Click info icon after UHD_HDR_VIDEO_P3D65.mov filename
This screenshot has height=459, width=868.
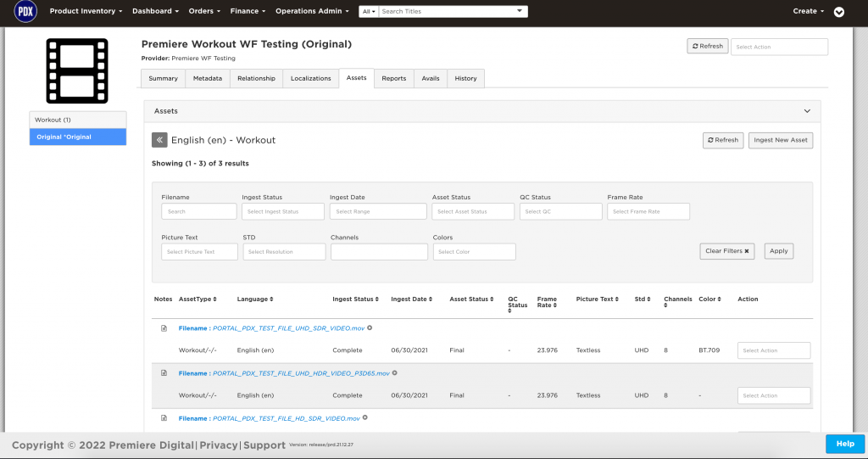tap(395, 373)
